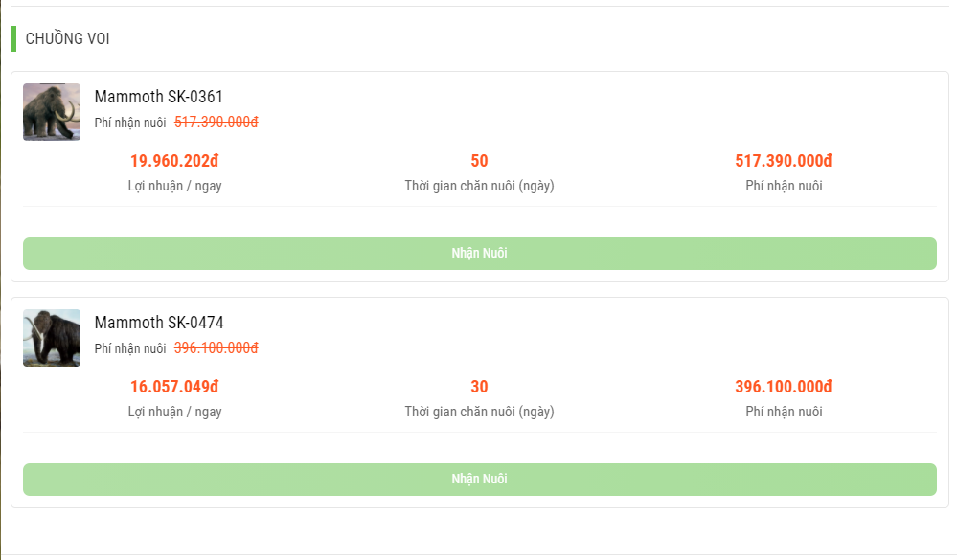
Task: Click the daily profit value 19.960.202đ
Action: (174, 161)
